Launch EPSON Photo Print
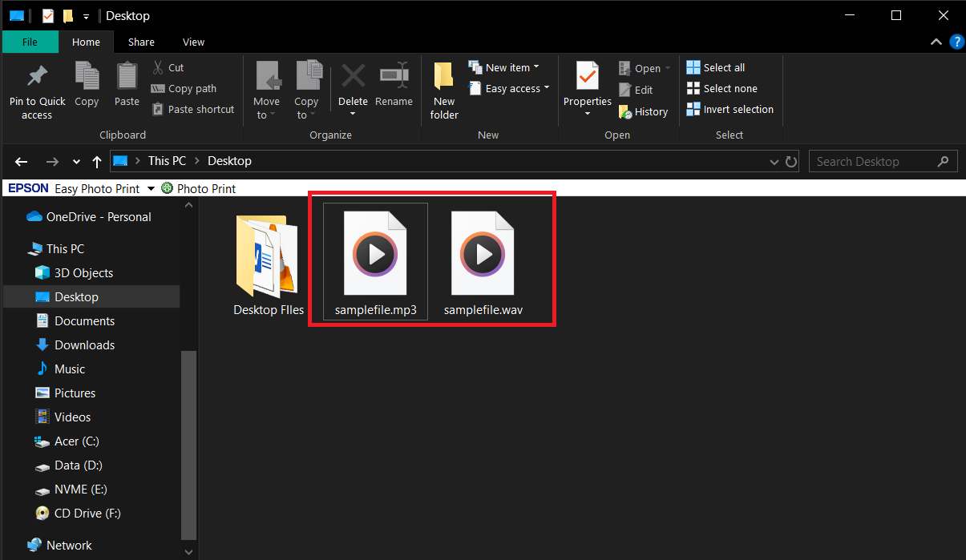The image size is (966, 560). pos(199,187)
